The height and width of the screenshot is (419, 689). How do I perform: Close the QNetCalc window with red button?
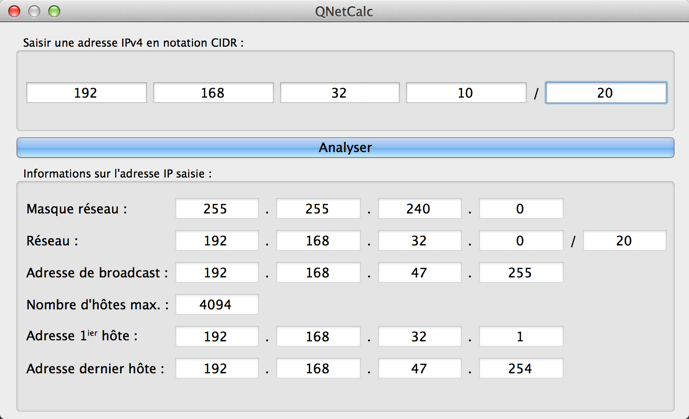tap(15, 11)
